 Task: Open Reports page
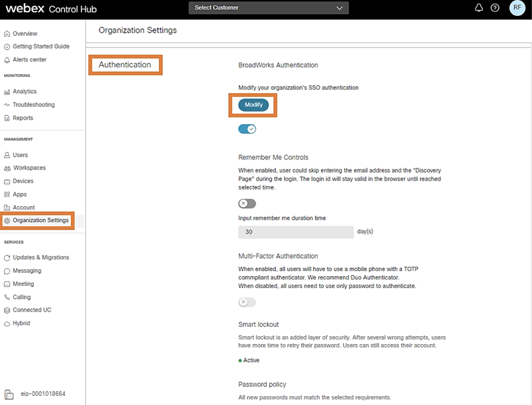pyautogui.click(x=23, y=118)
